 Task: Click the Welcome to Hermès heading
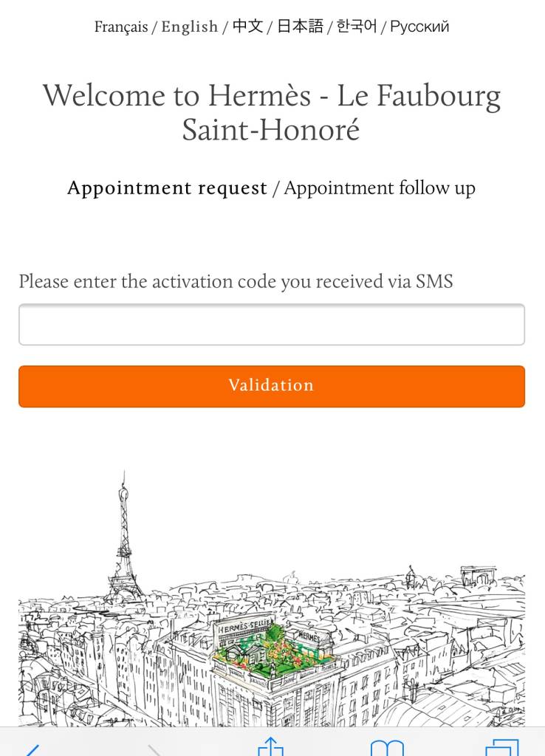[272, 112]
